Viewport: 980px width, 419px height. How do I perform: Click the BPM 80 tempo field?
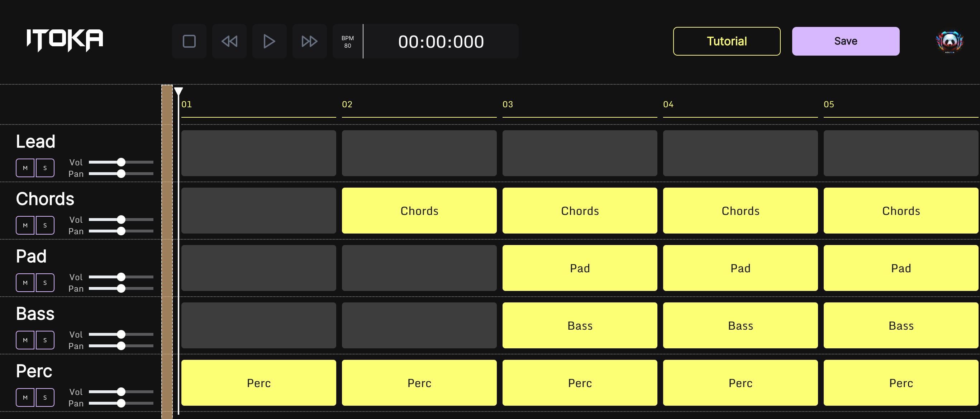click(347, 42)
